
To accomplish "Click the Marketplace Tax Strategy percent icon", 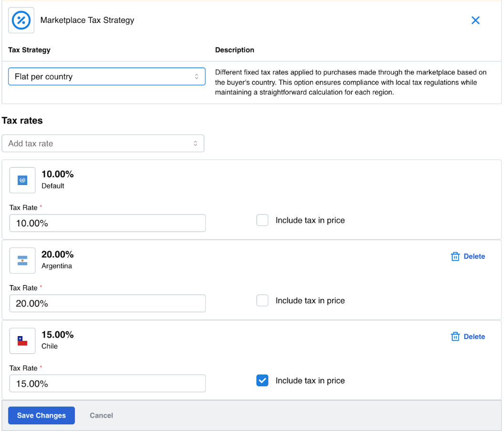I will (x=21, y=20).
